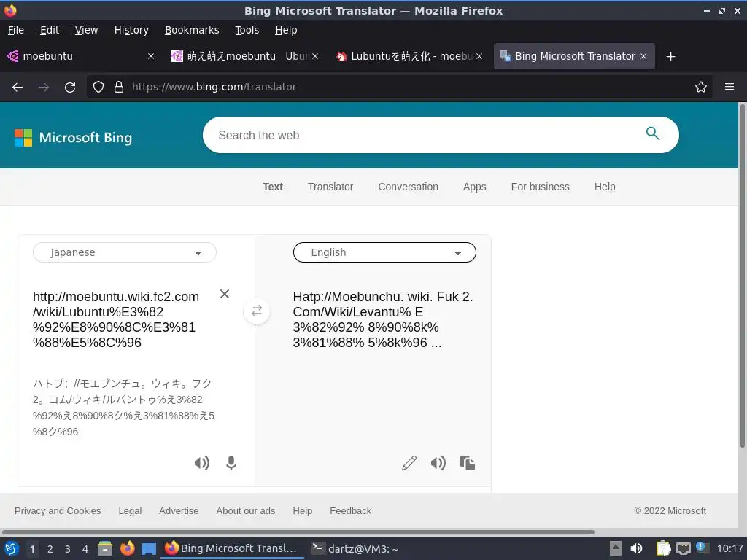Click the source text input area
This screenshot has width=747, height=560.
[122, 319]
